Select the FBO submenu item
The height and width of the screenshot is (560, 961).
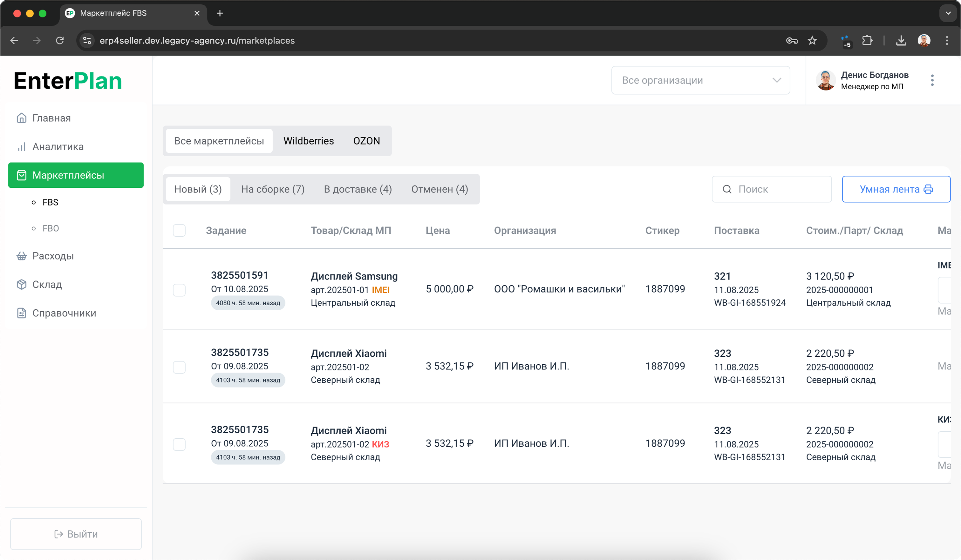tap(50, 228)
